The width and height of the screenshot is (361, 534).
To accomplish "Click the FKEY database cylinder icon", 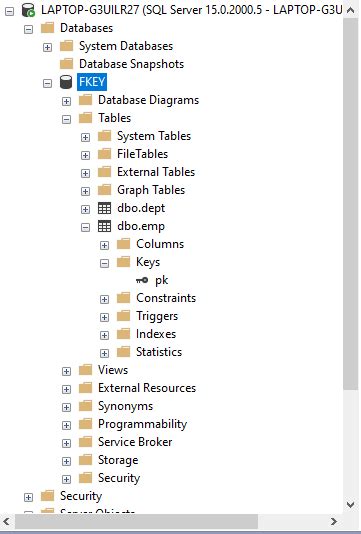I will 66,82.
